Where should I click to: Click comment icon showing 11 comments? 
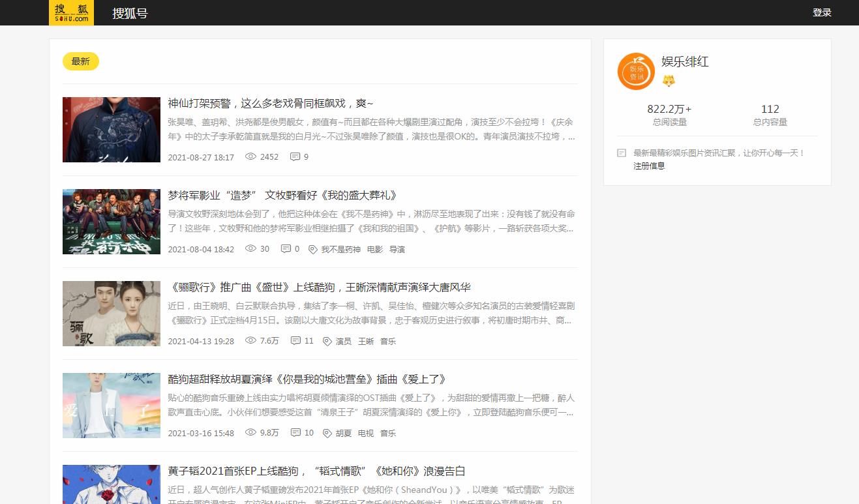coord(295,341)
